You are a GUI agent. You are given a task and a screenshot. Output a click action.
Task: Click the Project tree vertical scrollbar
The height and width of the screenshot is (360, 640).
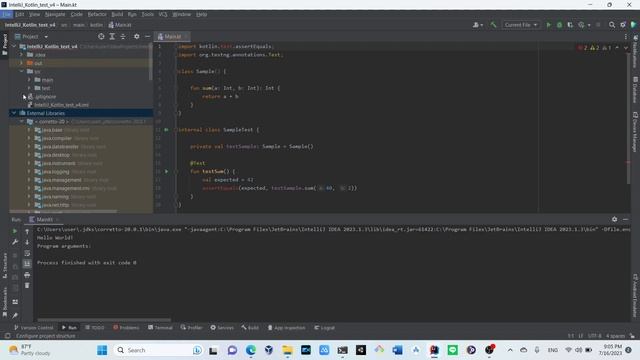[151, 61]
